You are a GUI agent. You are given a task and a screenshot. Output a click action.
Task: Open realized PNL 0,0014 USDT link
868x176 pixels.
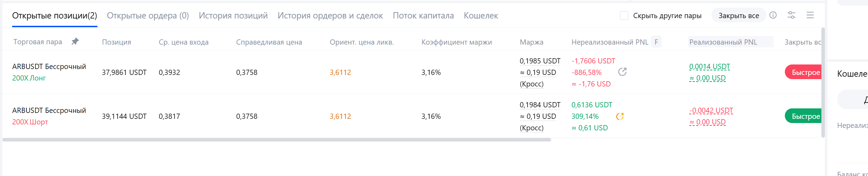pyautogui.click(x=709, y=67)
